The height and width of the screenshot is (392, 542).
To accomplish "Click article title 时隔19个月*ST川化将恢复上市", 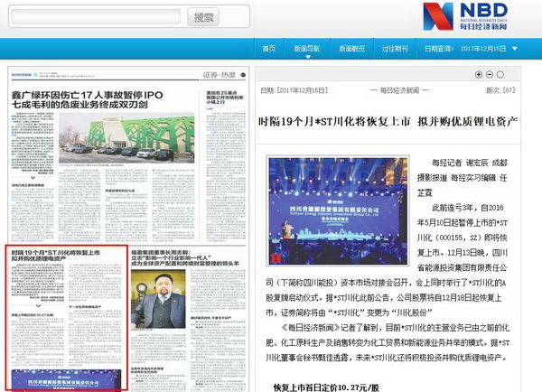I will (388, 122).
